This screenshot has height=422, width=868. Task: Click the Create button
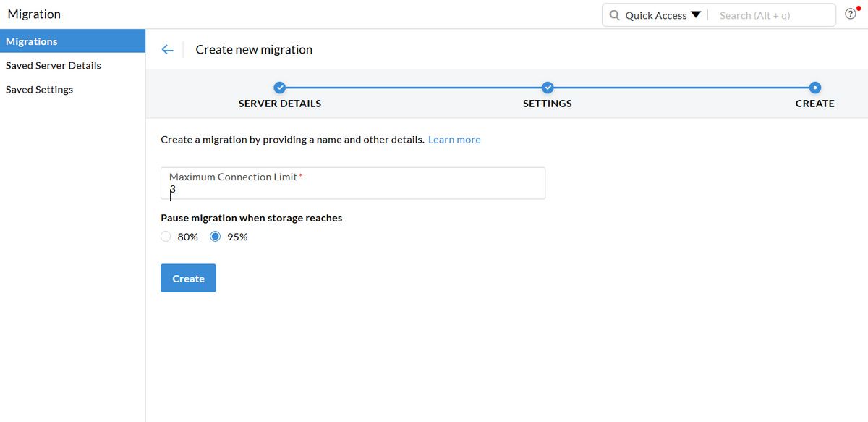click(188, 278)
